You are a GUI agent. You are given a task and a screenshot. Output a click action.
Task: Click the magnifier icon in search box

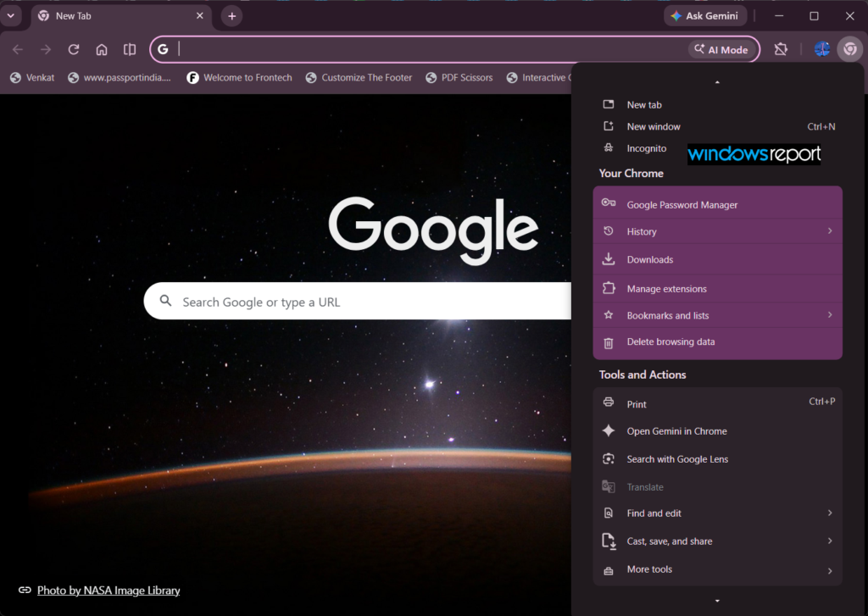click(165, 301)
